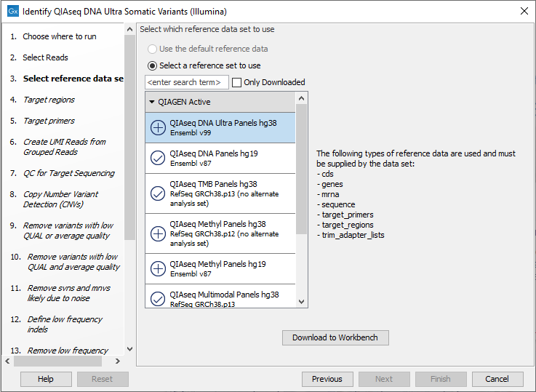Select 'Use the default reference data' radio option
This screenshot has width=536, height=392.
tap(152, 49)
